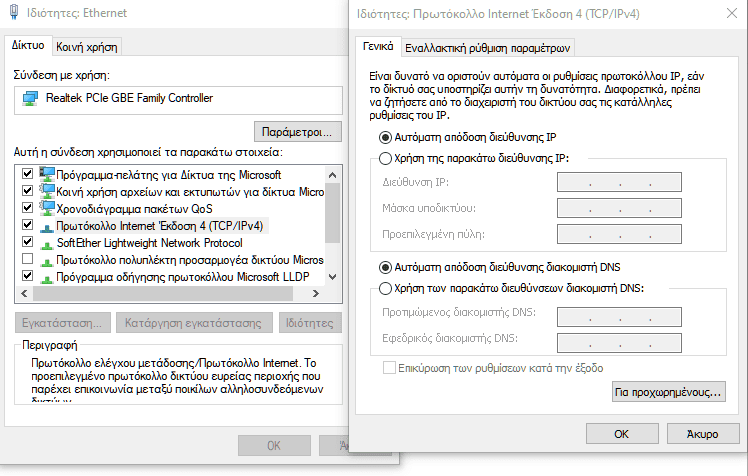Select Κοινή χρήση αρχείων και εκτυπωτών row

[190, 192]
